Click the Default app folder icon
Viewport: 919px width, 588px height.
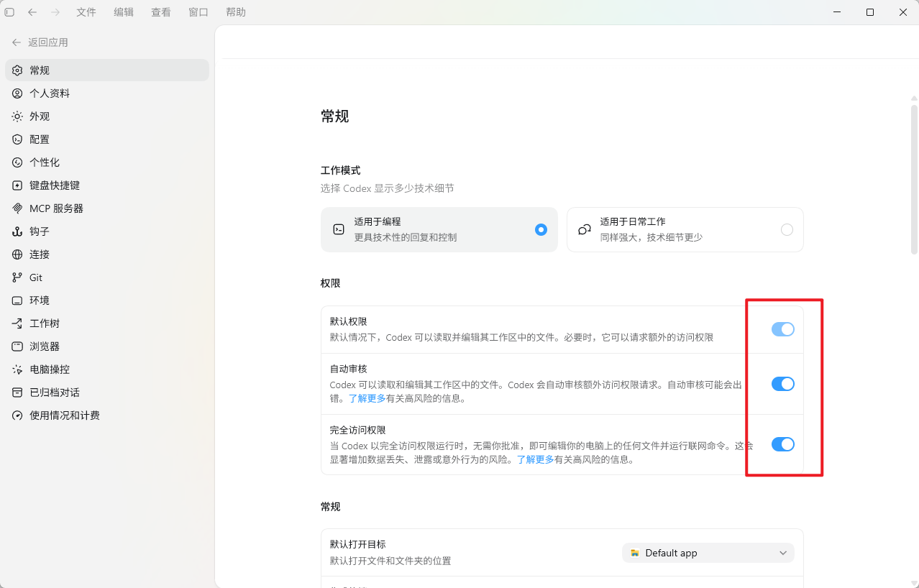635,553
